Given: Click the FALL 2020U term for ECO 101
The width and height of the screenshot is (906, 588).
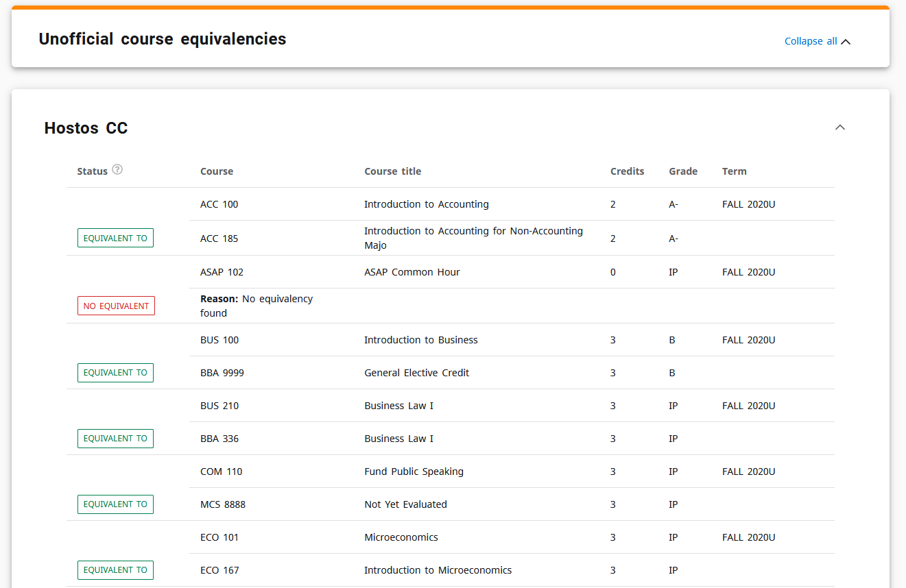Looking at the screenshot, I should click(748, 537).
